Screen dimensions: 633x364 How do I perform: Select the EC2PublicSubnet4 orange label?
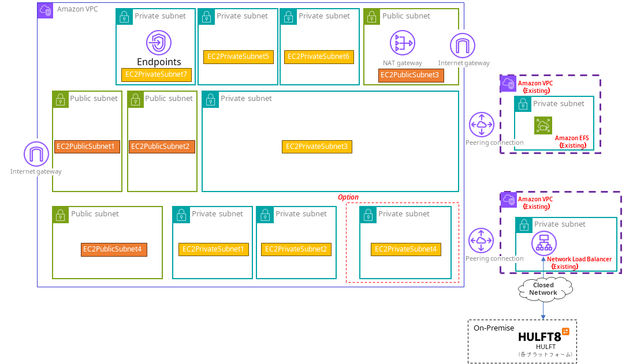point(114,250)
